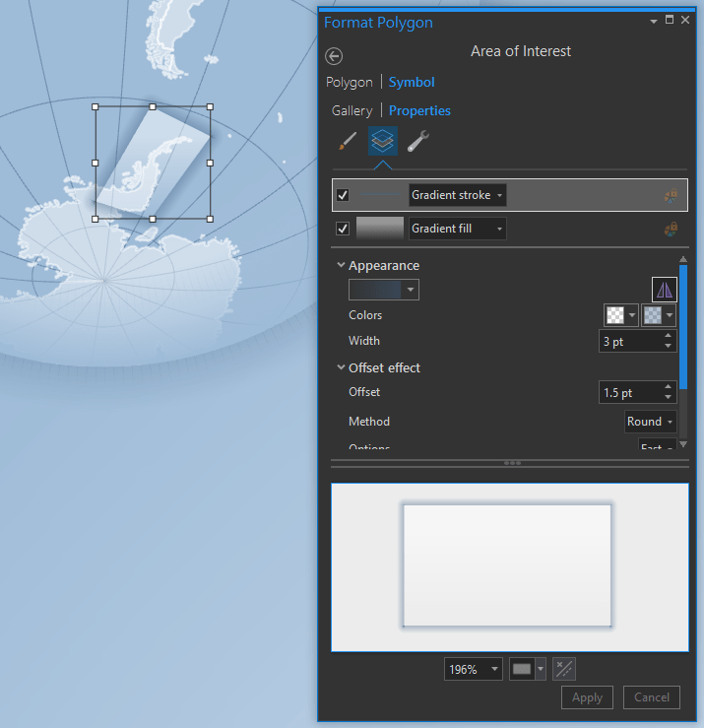The image size is (704, 728).
Task: Uncheck the Gradient stroke layer checkbox
Action: click(343, 195)
